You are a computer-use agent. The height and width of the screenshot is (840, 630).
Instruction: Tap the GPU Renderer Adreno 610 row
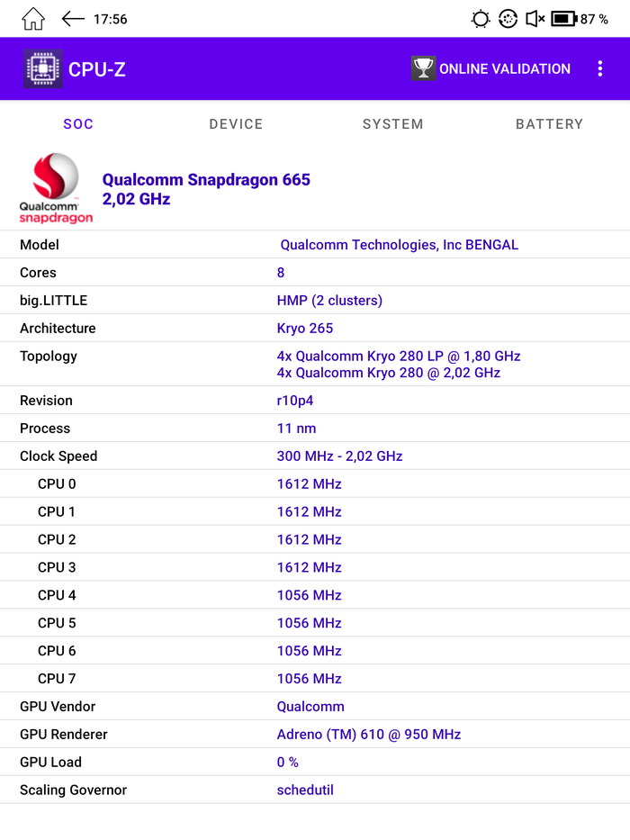315,734
